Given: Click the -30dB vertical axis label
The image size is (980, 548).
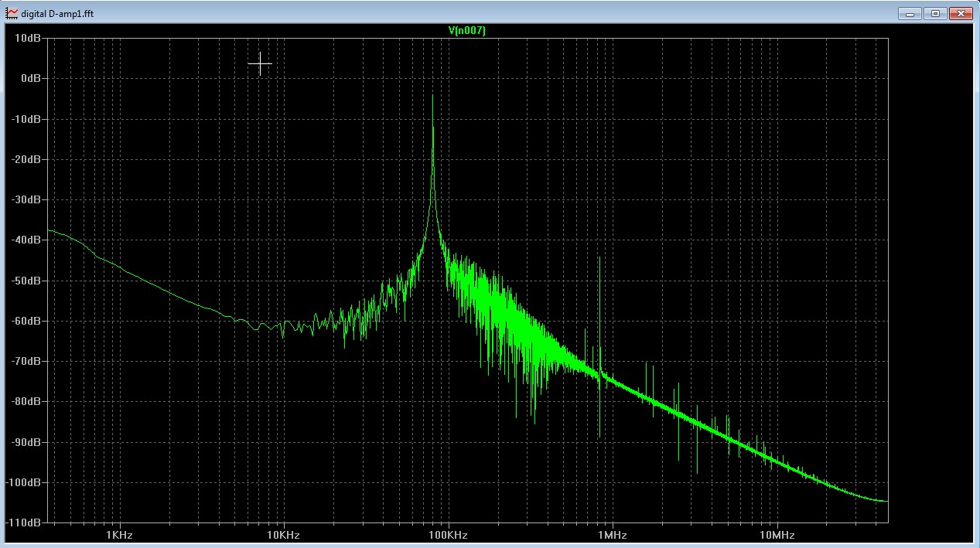Looking at the screenshot, I should point(26,199).
